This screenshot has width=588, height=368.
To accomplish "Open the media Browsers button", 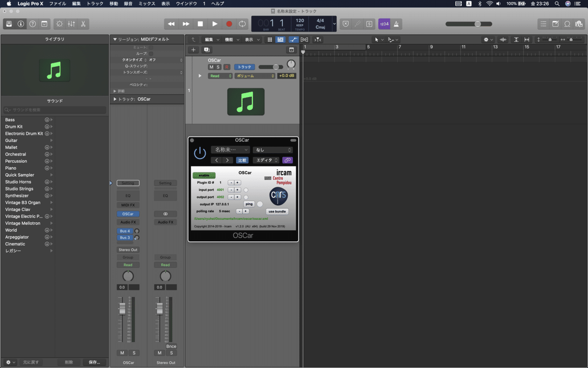I will (x=579, y=24).
